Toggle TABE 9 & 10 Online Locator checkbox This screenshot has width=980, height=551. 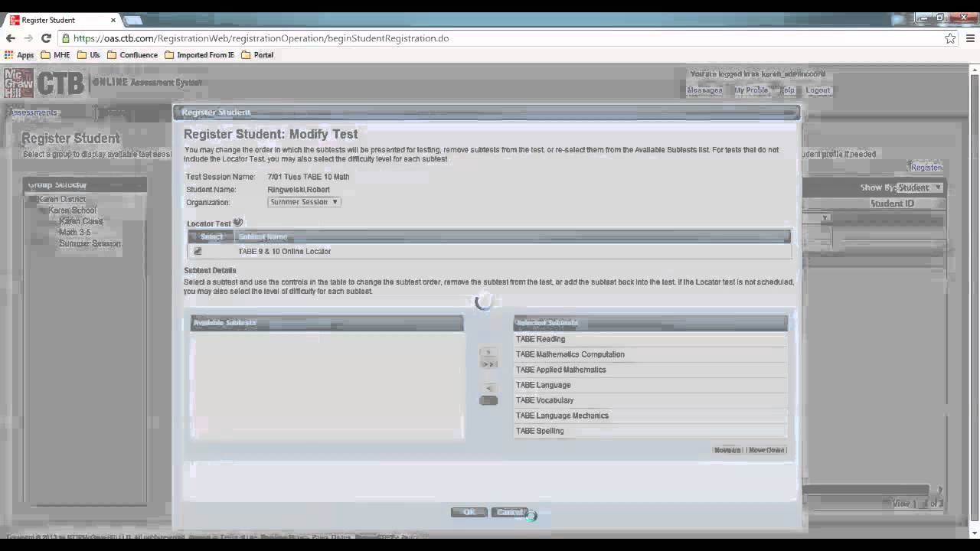tap(198, 251)
